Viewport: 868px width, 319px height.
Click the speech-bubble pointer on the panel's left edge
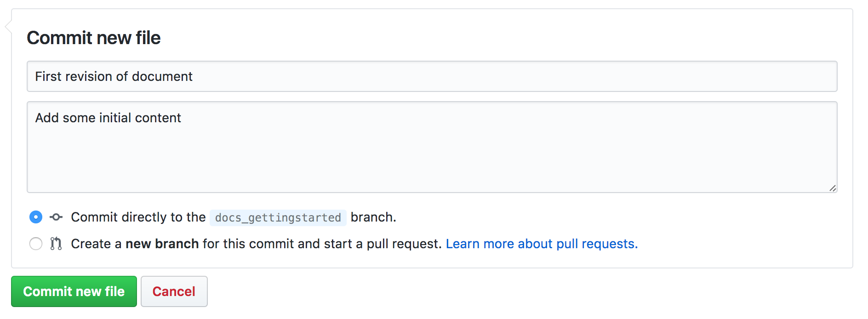[x=8, y=27]
